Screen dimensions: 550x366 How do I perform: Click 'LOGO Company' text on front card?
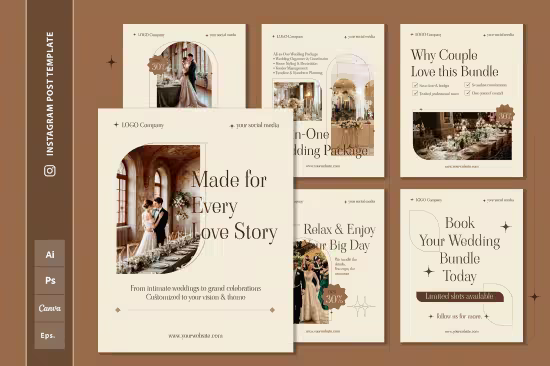click(142, 125)
